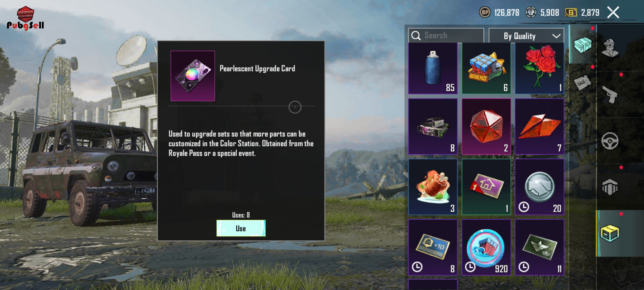Close the inventory with X button
Image resolution: width=644 pixels, height=290 pixels.
point(613,12)
